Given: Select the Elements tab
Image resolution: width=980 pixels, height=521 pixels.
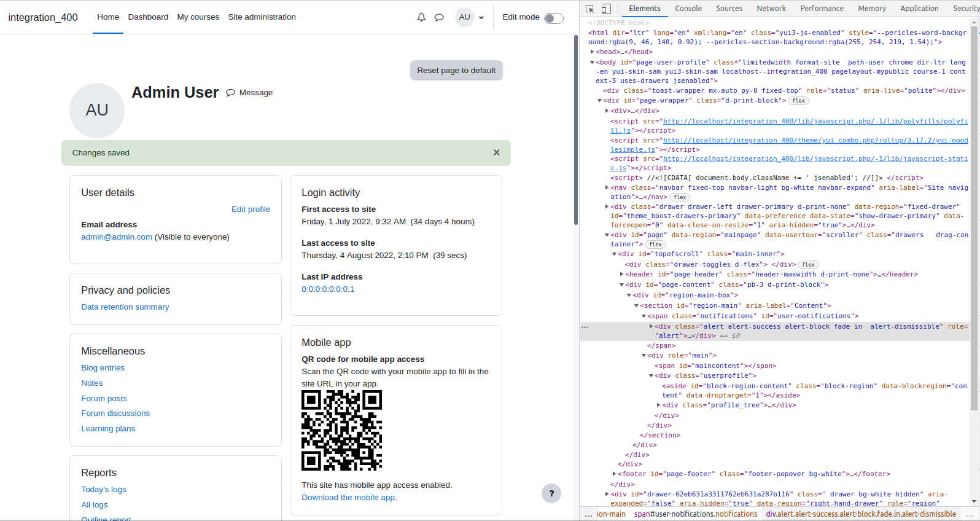Looking at the screenshot, I should (645, 9).
